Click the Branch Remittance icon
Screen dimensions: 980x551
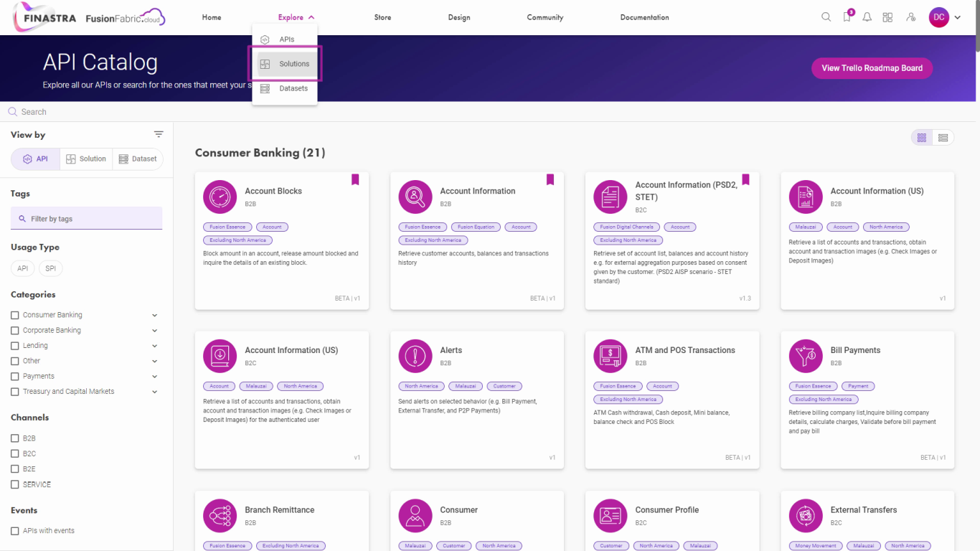[220, 515]
